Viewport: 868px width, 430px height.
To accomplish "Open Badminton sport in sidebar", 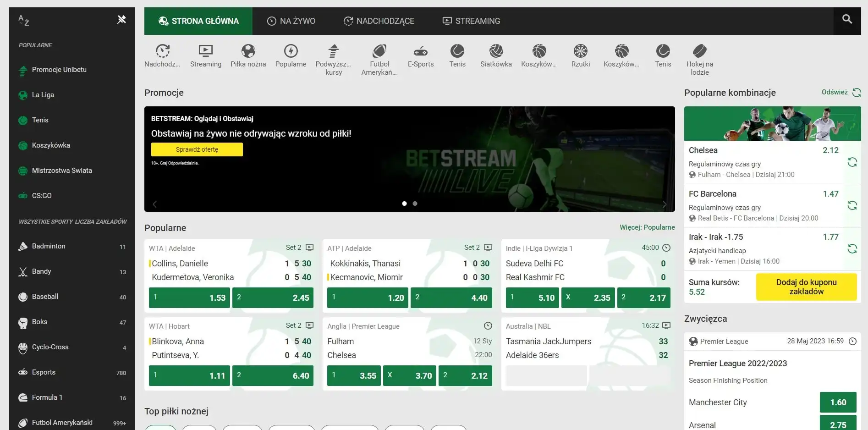I will (72, 246).
